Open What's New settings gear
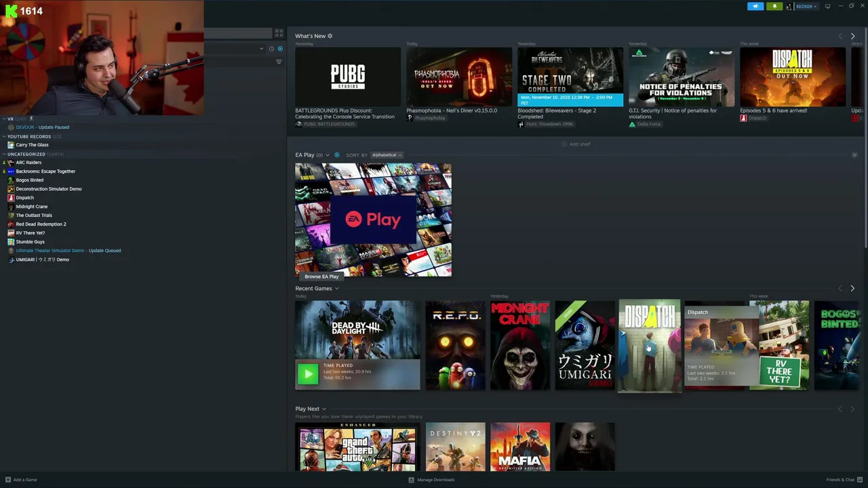Screen dimensions: 868x488 (330, 36)
